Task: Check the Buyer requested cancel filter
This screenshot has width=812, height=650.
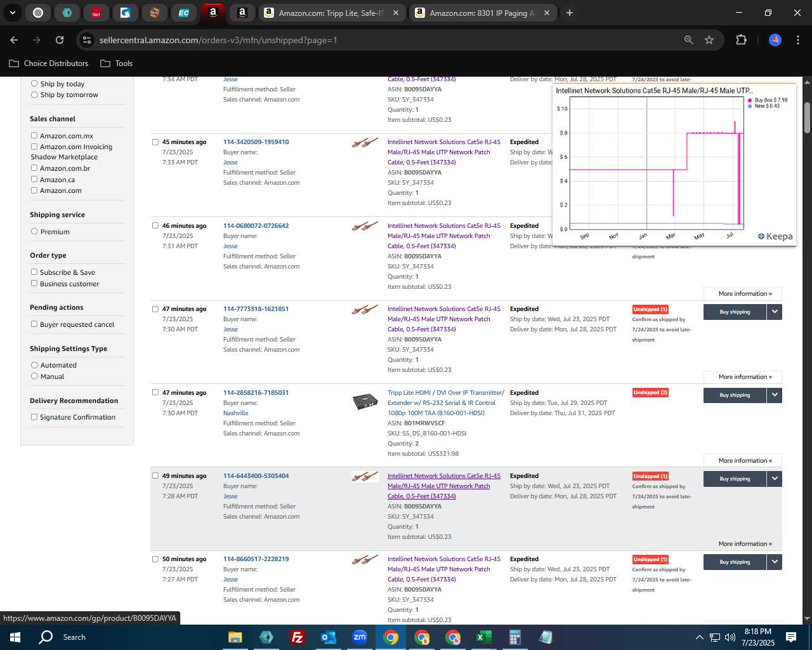Action: coord(34,324)
